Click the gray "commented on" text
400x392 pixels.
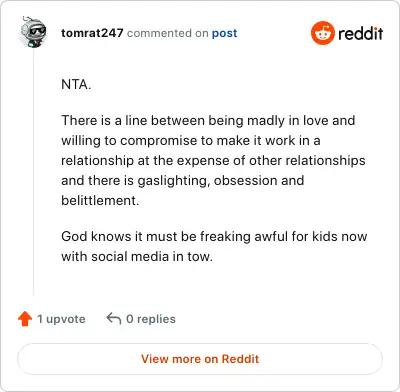click(x=168, y=33)
